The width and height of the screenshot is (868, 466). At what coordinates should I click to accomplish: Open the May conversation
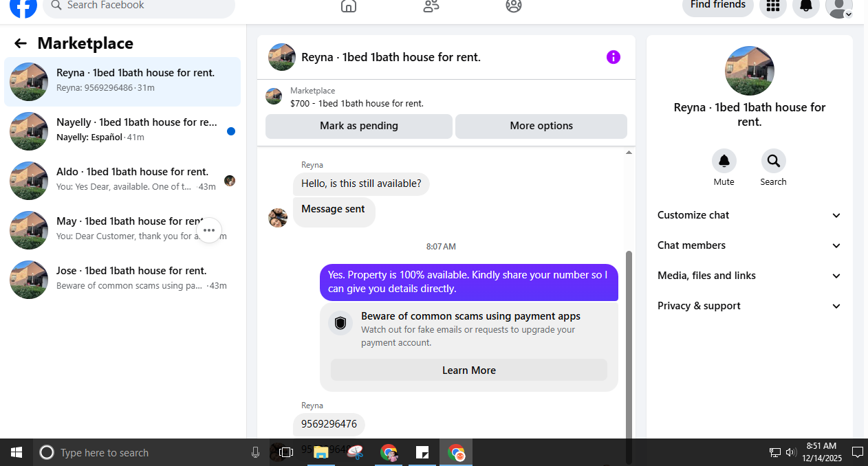[122, 230]
